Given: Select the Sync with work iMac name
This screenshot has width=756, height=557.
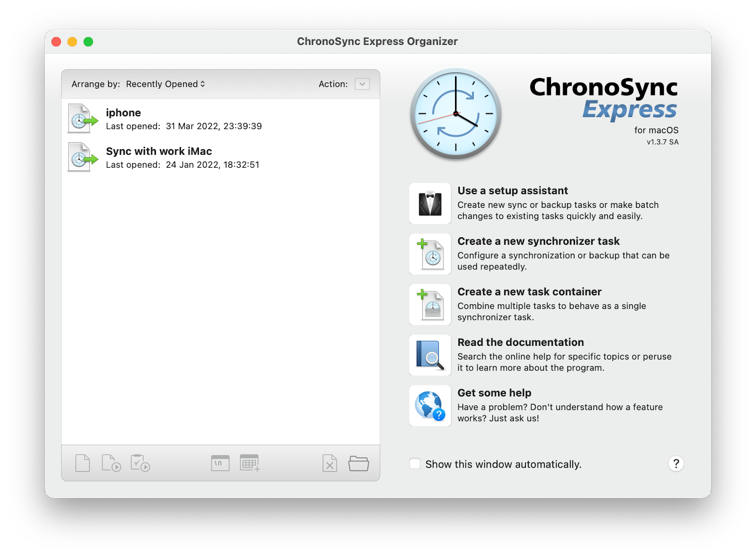Looking at the screenshot, I should point(159,151).
